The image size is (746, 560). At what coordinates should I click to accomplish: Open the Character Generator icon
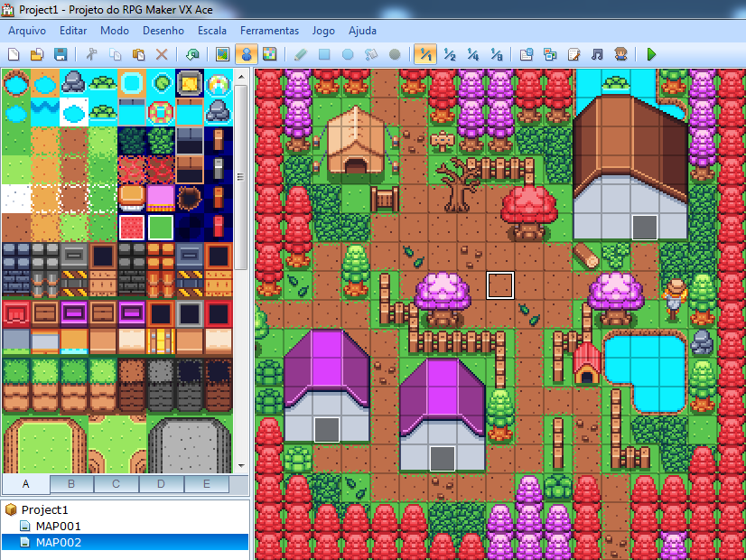click(x=620, y=54)
